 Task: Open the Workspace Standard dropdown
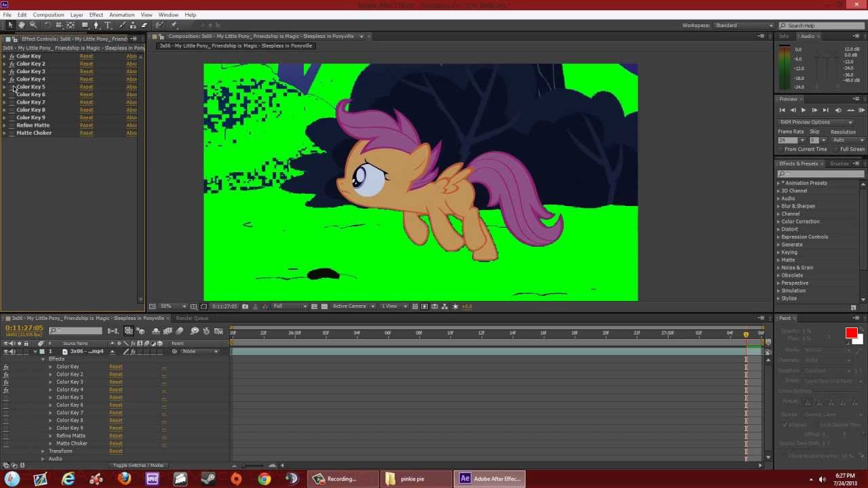(744, 25)
